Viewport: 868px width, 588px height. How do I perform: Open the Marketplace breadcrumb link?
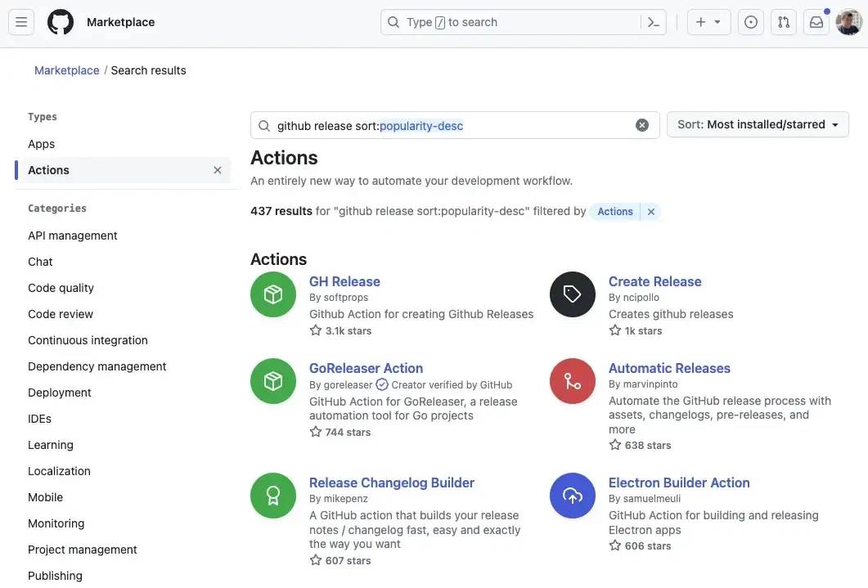(x=66, y=70)
